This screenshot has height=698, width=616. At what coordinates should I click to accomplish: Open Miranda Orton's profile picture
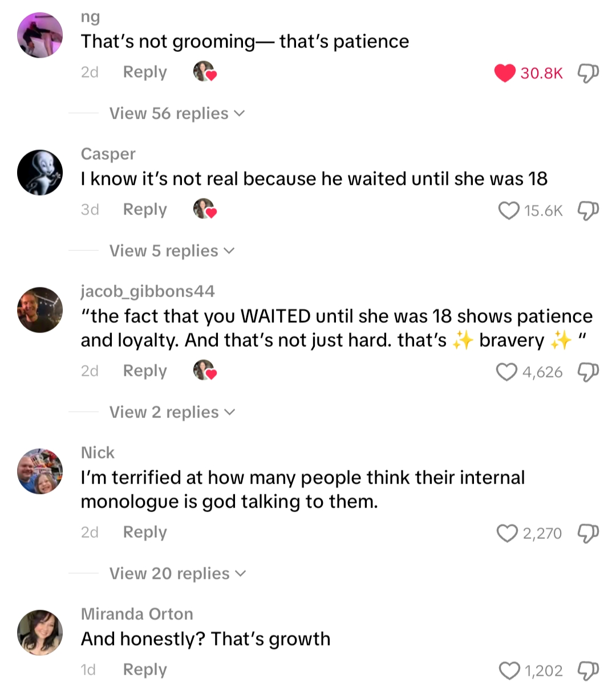tap(40, 632)
